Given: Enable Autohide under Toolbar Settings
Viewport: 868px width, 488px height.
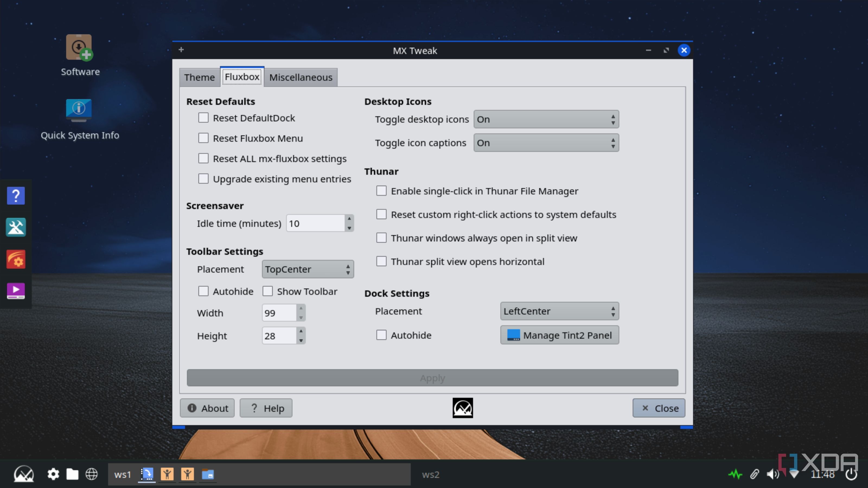Looking at the screenshot, I should click(203, 291).
